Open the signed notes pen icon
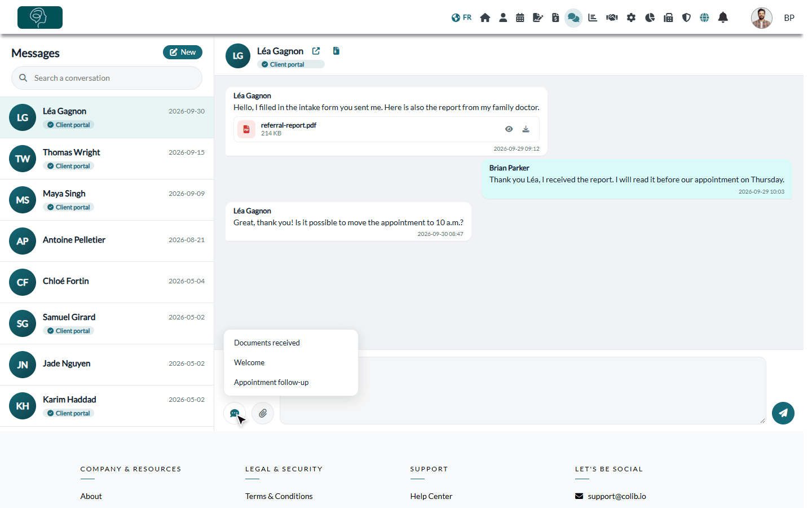 (538, 17)
